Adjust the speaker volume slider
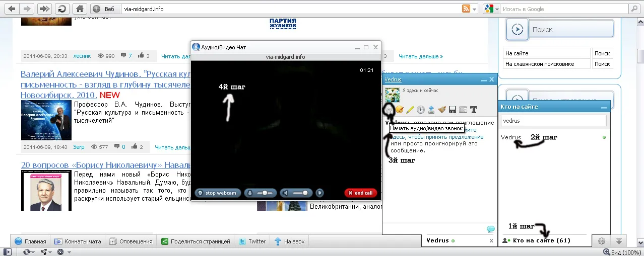This screenshot has width=644, height=256. (301, 193)
